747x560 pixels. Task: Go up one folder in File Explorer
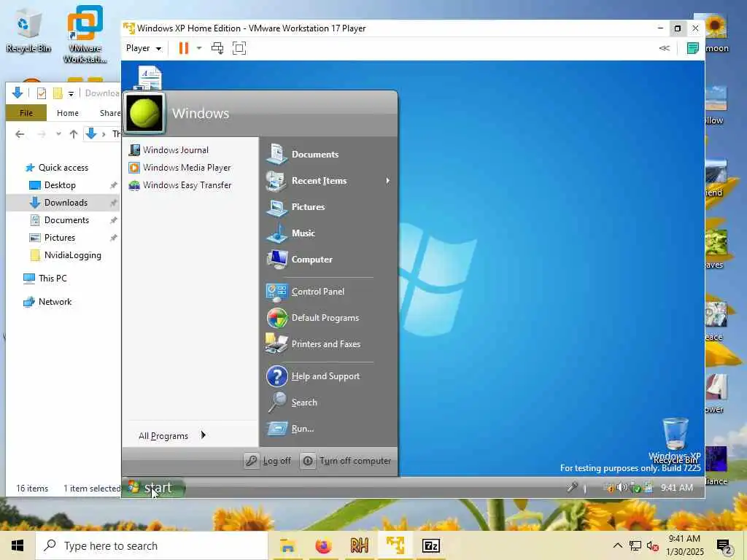click(74, 134)
